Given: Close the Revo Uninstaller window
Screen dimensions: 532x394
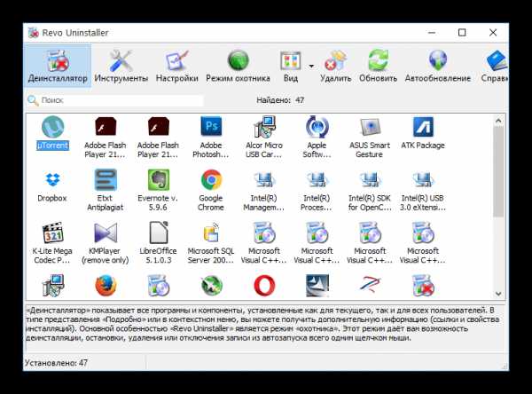Looking at the screenshot, I should click(x=493, y=33).
